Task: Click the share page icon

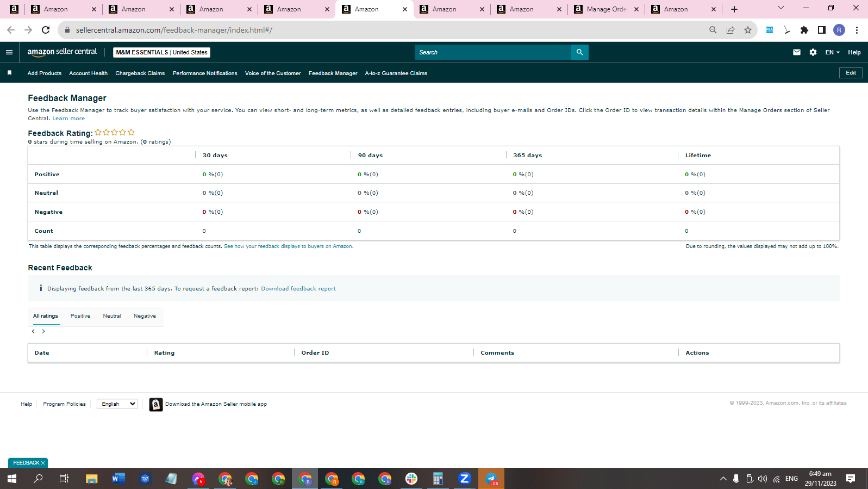Action: click(730, 30)
